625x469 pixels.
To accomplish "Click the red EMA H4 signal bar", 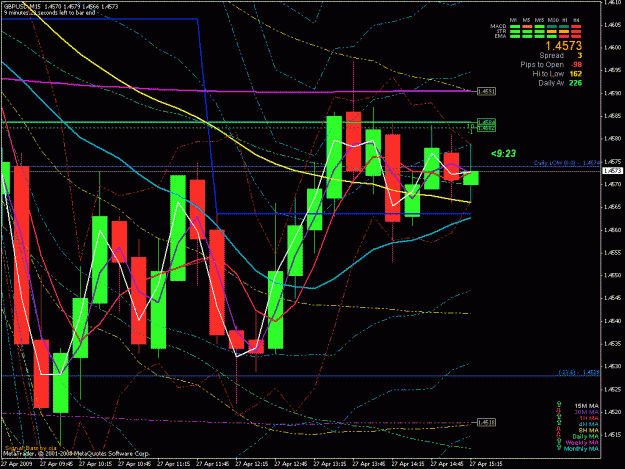I will [x=576, y=36].
